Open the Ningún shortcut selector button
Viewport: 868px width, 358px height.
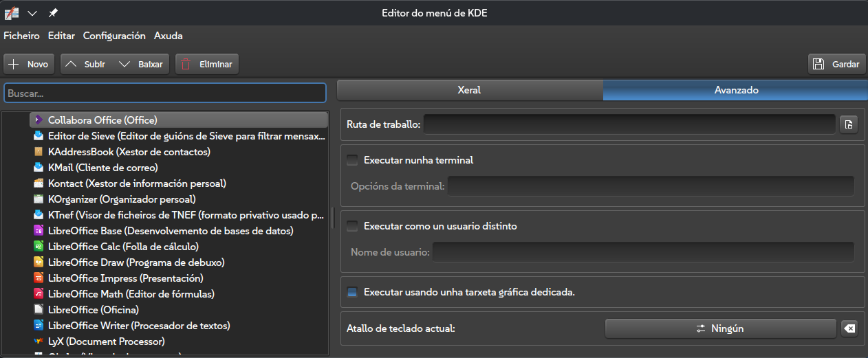point(720,329)
